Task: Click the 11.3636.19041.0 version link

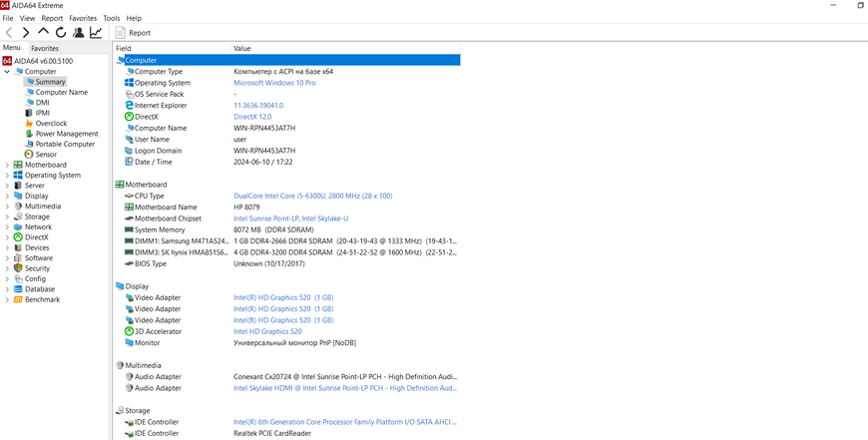Action: click(x=258, y=105)
